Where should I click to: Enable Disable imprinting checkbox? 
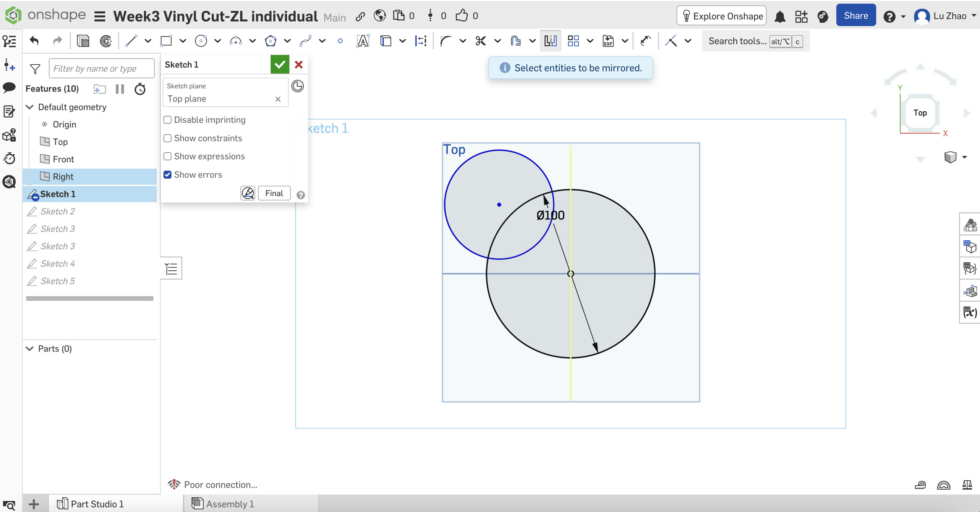pos(168,120)
